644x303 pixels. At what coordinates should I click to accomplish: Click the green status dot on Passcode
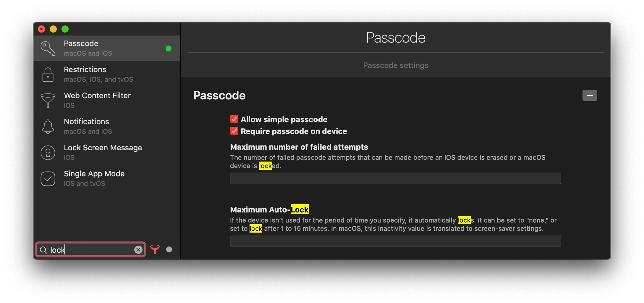click(x=169, y=49)
